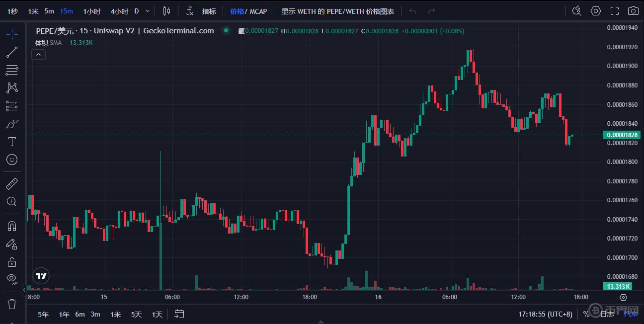Select the text annotation tool
The image size is (644, 324).
(x=12, y=142)
